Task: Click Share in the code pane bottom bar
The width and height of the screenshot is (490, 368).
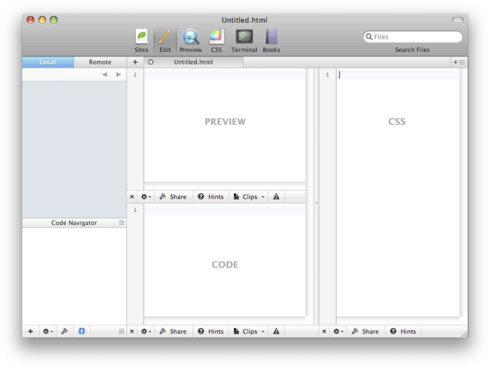Action: click(x=173, y=331)
